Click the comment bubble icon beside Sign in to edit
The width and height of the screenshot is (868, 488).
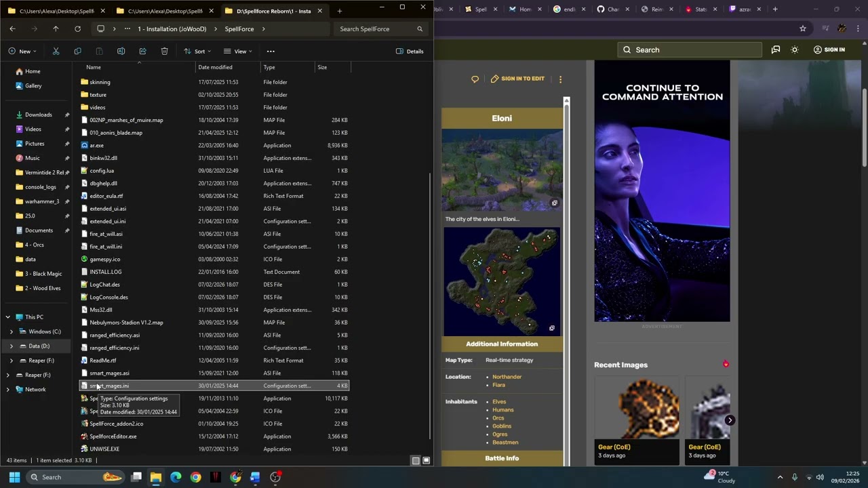(x=475, y=79)
